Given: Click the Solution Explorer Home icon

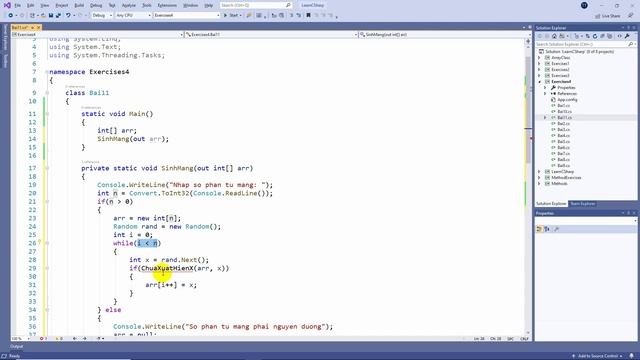Looking at the screenshot, I should point(554,36).
